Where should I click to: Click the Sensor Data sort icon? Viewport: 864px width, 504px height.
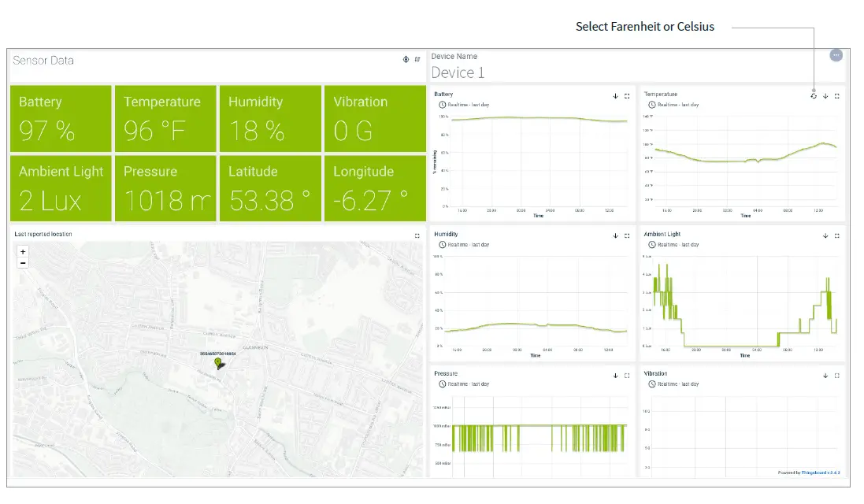pyautogui.click(x=417, y=59)
